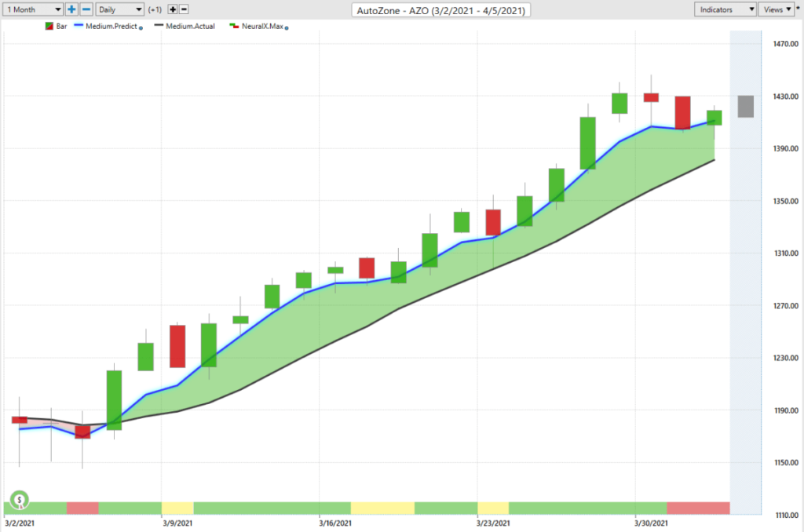Click the Medium.Actual legend label

pyautogui.click(x=190, y=26)
